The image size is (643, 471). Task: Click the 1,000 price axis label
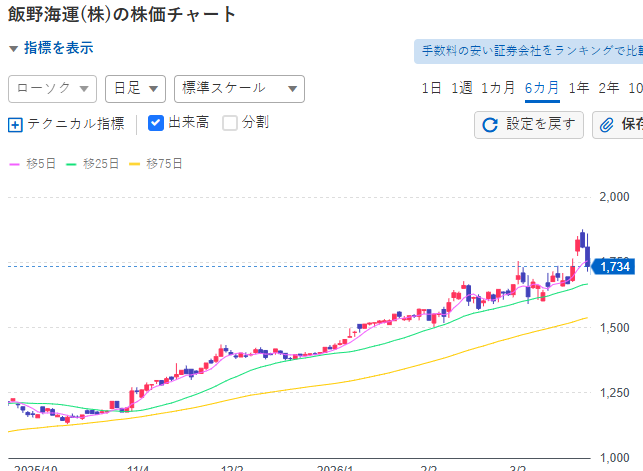point(614,458)
